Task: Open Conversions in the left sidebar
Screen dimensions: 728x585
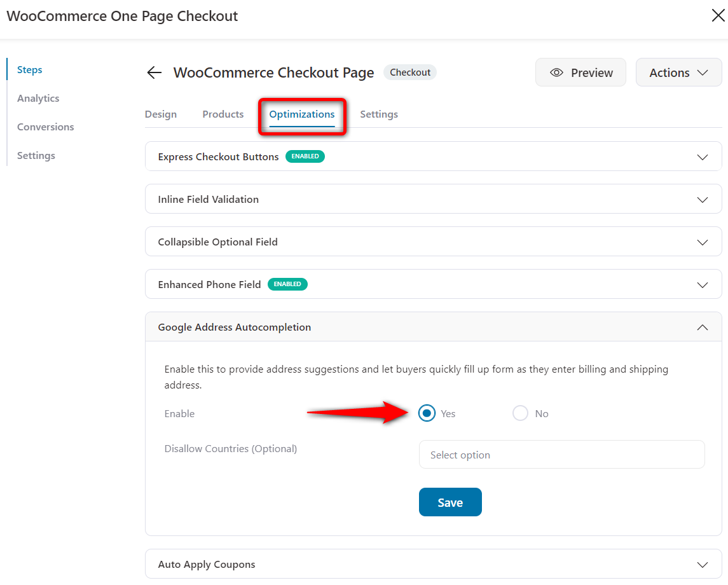Action: (x=46, y=127)
